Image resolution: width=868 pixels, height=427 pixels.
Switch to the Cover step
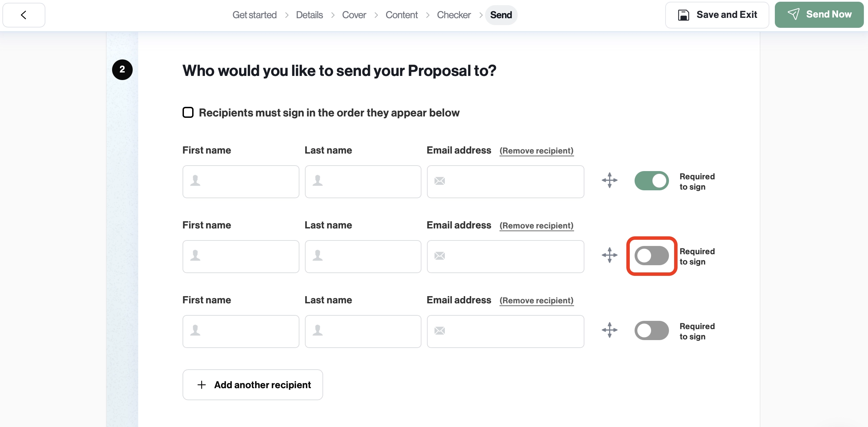[x=354, y=15]
